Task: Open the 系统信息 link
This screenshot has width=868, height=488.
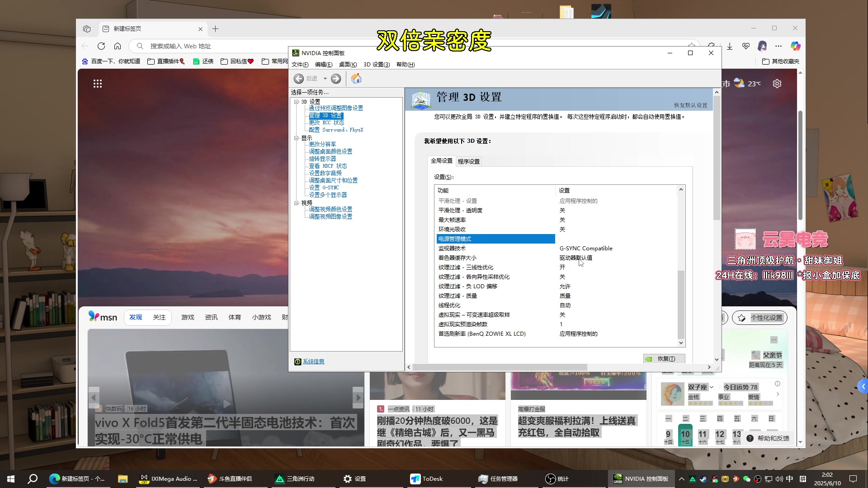Action: tap(313, 361)
